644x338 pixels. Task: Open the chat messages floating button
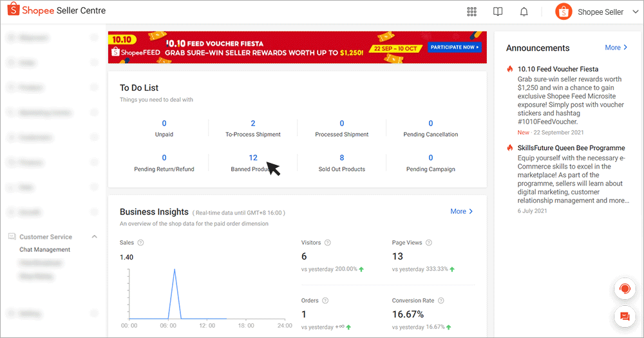click(x=625, y=317)
